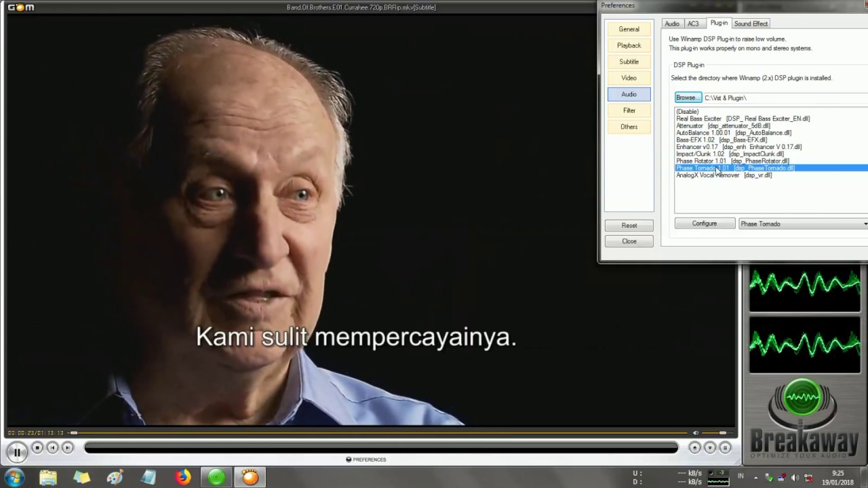Click the lower Breakaway waveform display

tap(804, 345)
